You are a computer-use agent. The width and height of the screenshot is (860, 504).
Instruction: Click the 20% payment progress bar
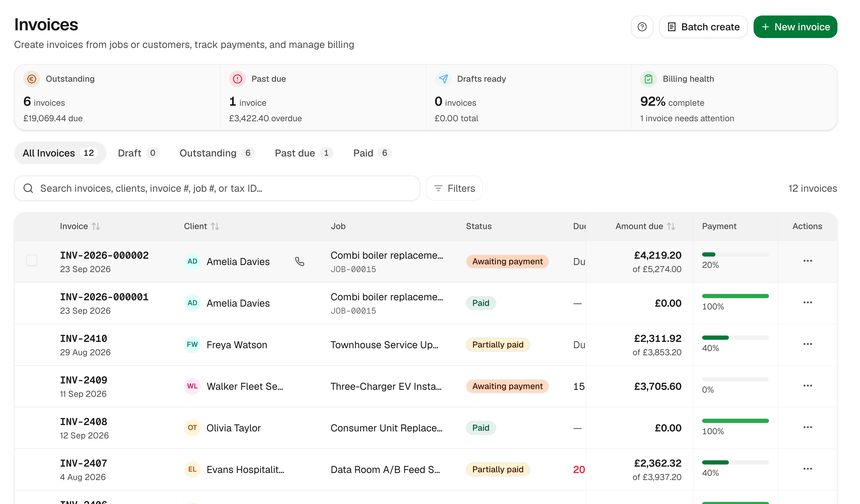(x=735, y=254)
